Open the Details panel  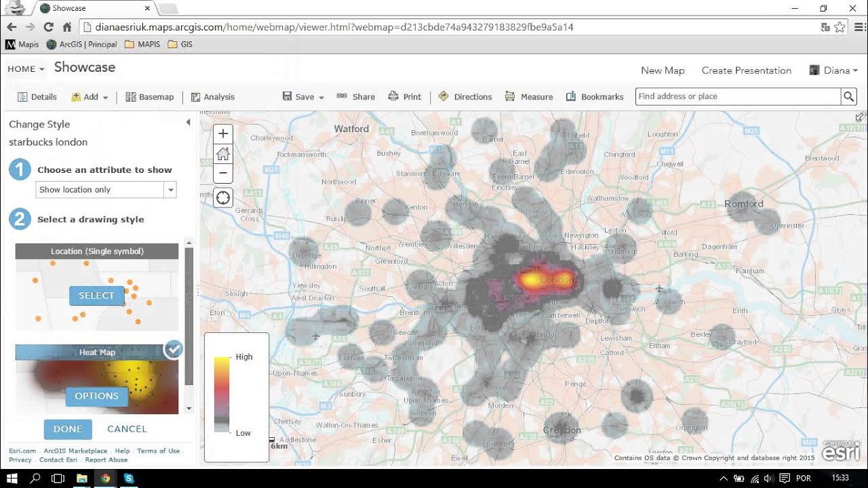pyautogui.click(x=37, y=97)
